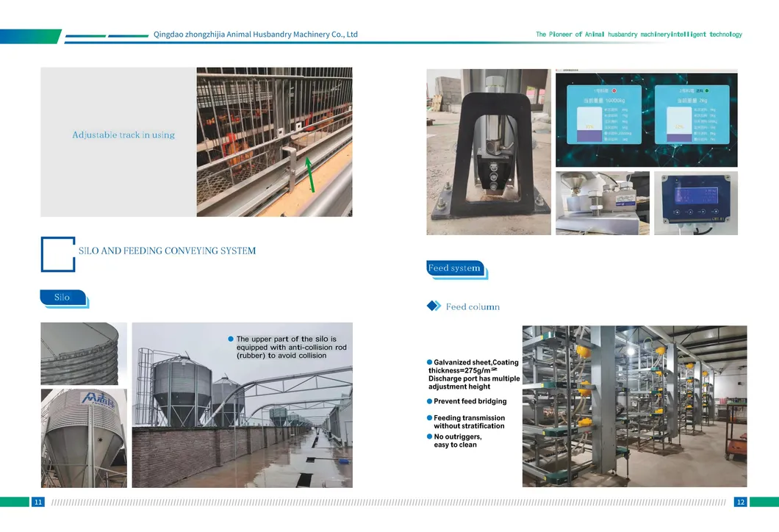Click the green arrow in the cage photo
Image resolution: width=779 pixels, height=532 pixels.
(311, 172)
